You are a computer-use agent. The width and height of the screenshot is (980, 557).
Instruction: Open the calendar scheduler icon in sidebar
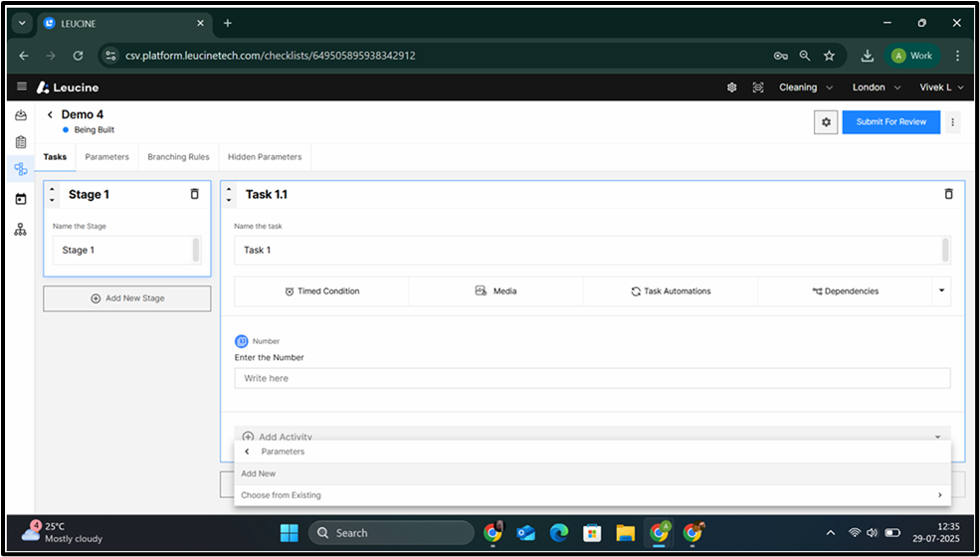pyautogui.click(x=21, y=199)
